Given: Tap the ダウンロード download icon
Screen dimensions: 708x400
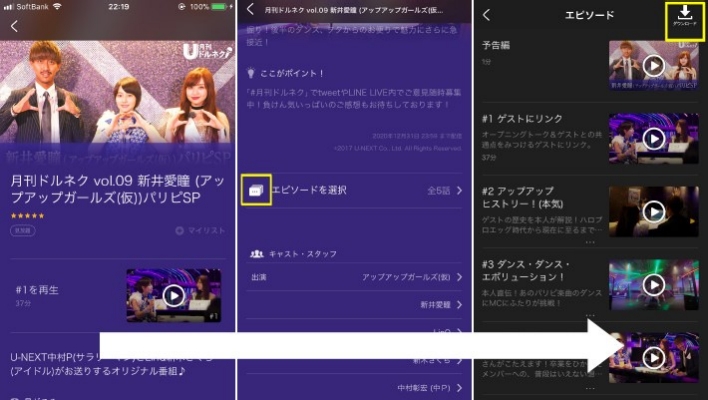Looking at the screenshot, I should point(685,16).
